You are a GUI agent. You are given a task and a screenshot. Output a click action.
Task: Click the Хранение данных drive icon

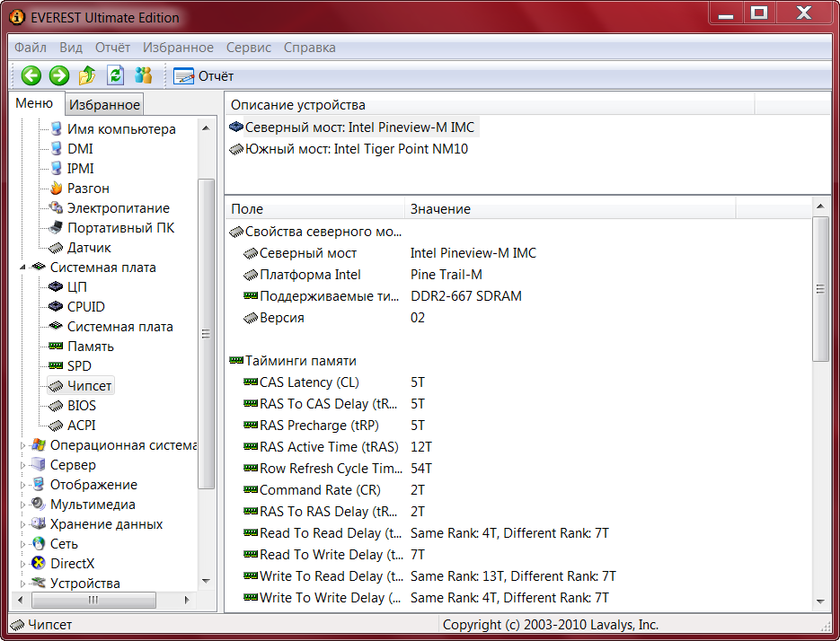pos(38,523)
